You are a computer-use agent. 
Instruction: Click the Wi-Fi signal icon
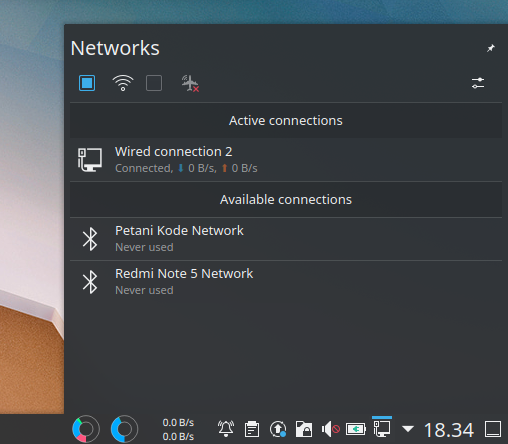click(x=123, y=83)
